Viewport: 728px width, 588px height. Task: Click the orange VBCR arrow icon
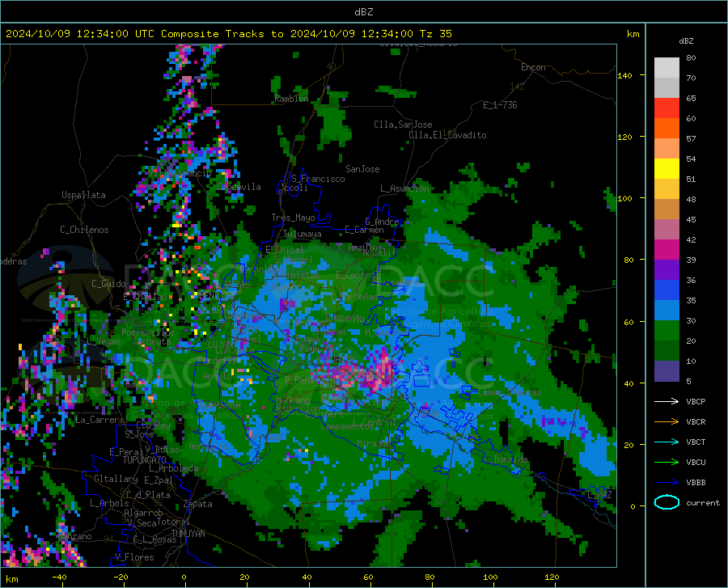667,421
